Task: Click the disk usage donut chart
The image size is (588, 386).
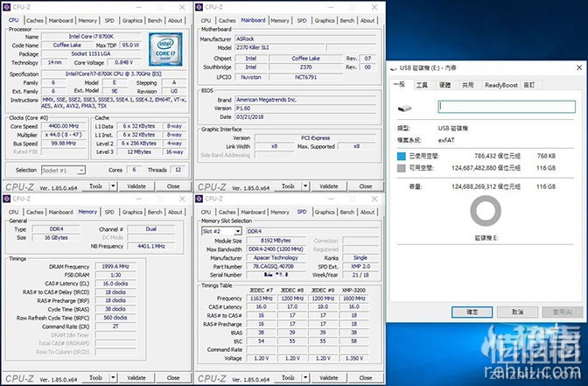Action: 486,211
